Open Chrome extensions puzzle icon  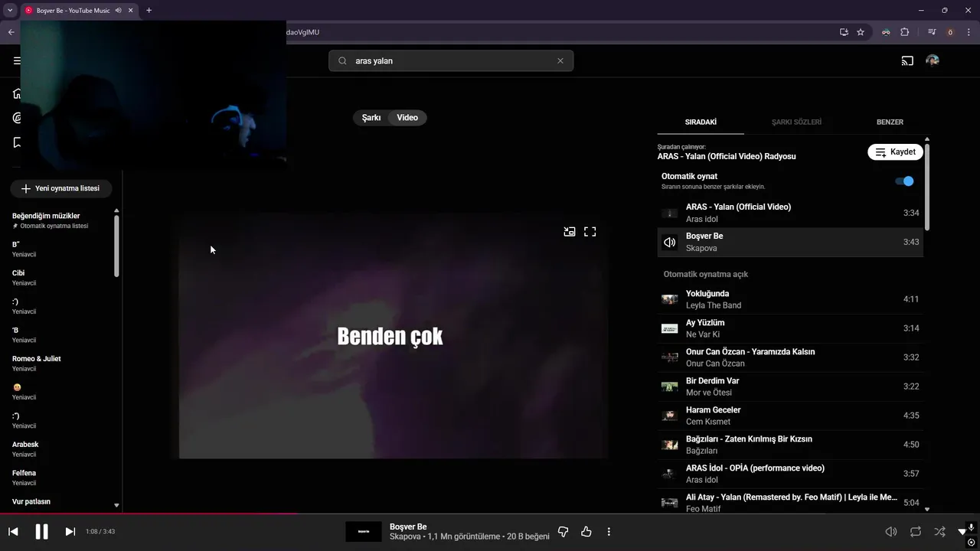pyautogui.click(x=905, y=32)
